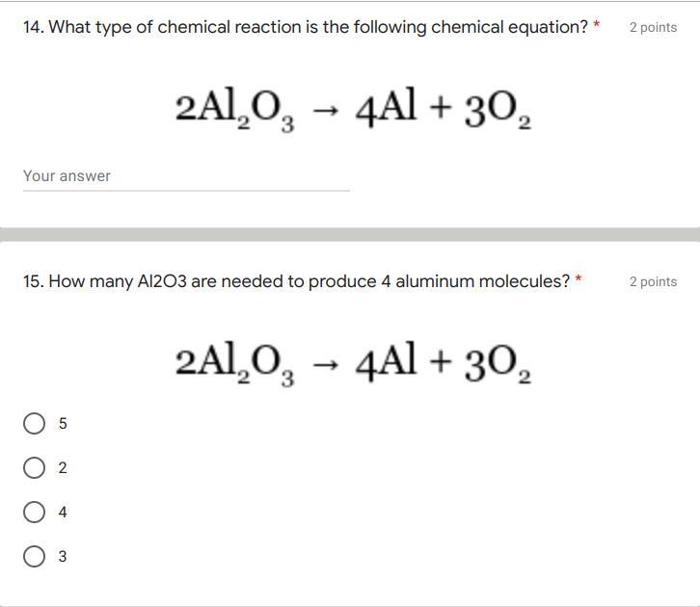Click the '2 points' label for question 14
The width and height of the screenshot is (700, 607).
point(653,28)
